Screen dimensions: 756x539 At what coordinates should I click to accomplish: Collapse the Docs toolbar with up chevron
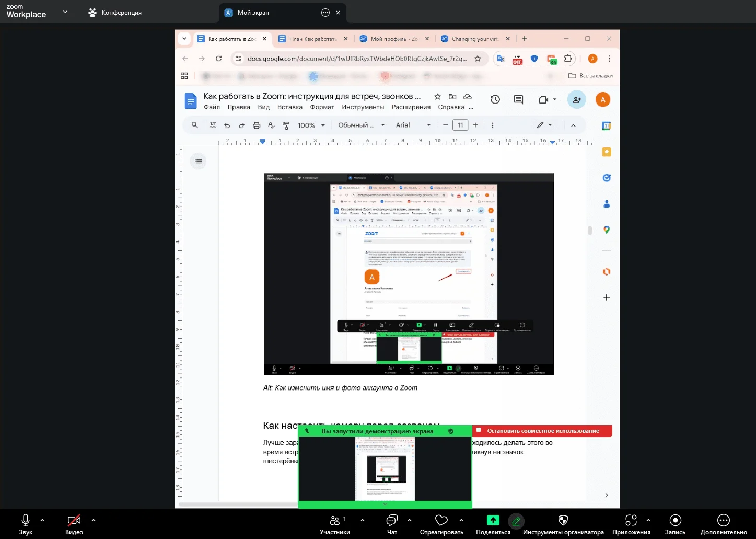click(573, 125)
